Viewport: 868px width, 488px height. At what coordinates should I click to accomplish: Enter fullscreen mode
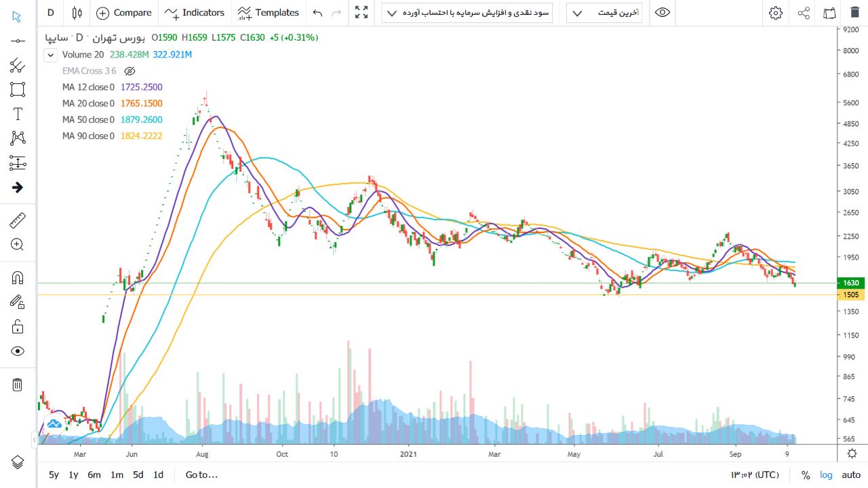click(x=361, y=12)
